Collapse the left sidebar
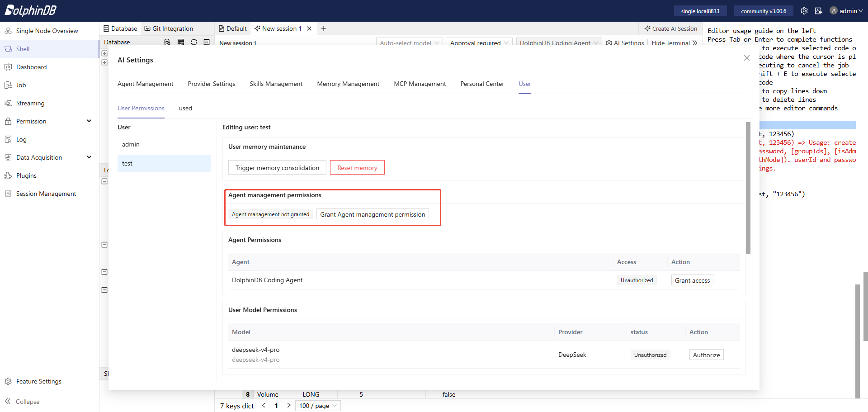The height and width of the screenshot is (412, 868). pyautogui.click(x=23, y=402)
